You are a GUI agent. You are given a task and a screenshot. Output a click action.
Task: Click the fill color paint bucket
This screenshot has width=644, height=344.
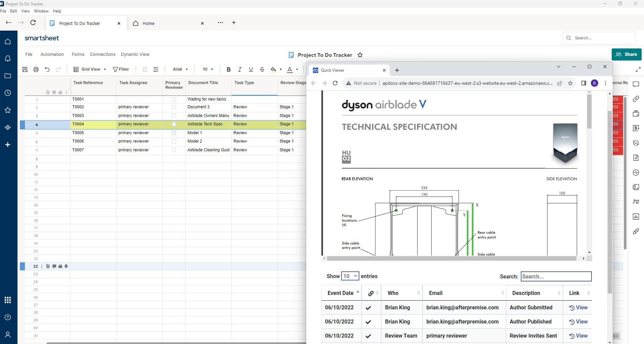(273, 69)
